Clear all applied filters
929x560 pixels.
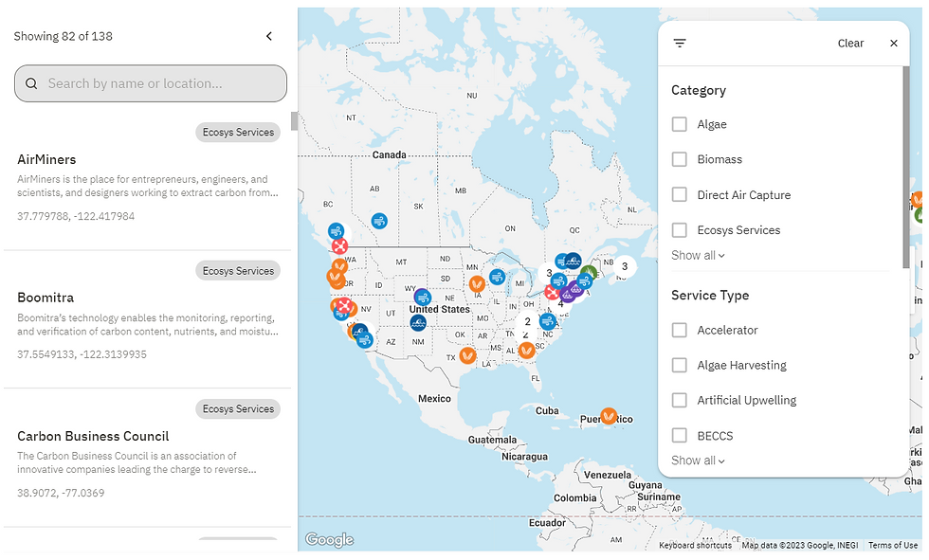[850, 44]
